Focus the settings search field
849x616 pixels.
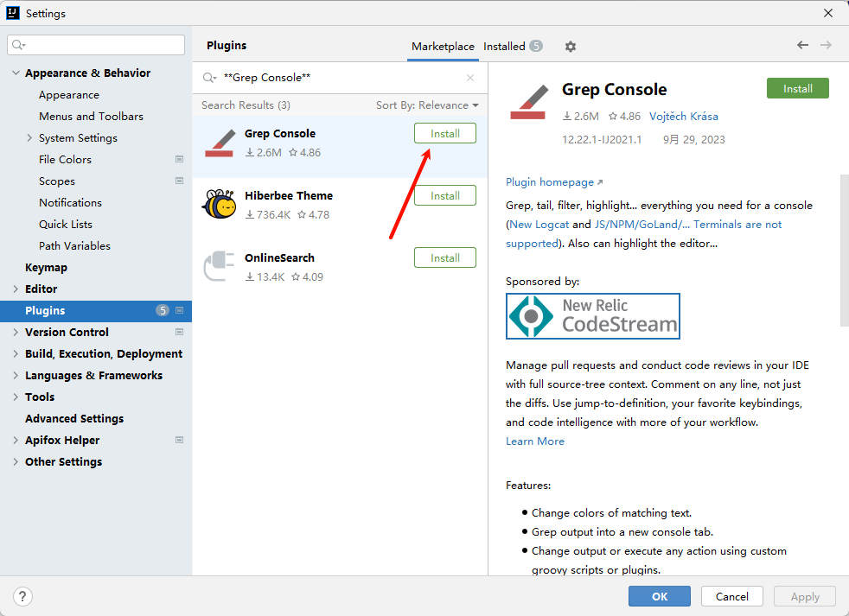[x=96, y=45]
